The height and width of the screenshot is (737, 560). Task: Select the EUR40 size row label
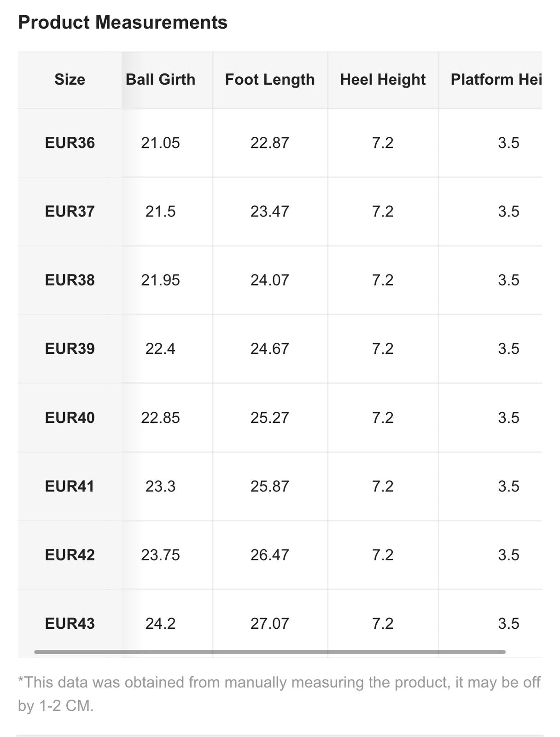[70, 417]
